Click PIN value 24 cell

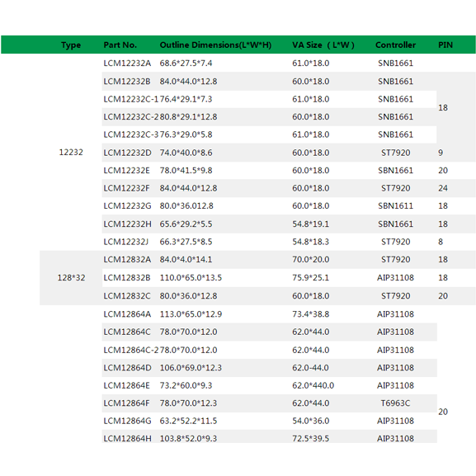pos(443,188)
